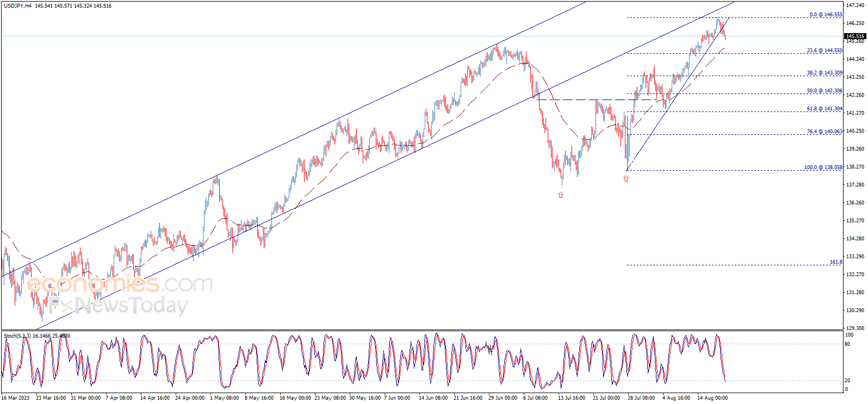Image resolution: width=868 pixels, height=404 pixels.
Task: Click the Fibonacci label 0.0 @ 146.555
Action: point(826,15)
